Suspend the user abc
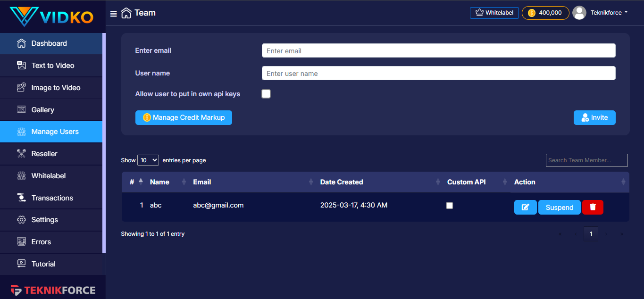644x299 pixels. coord(559,208)
